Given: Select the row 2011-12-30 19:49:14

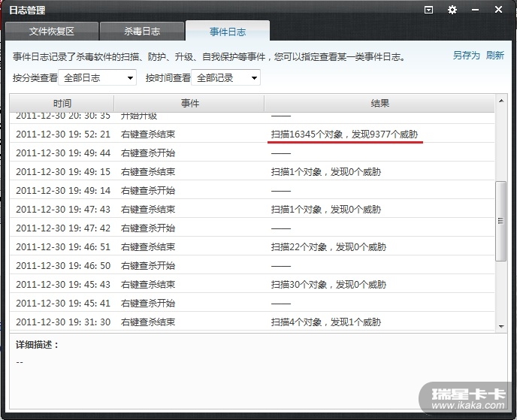Looking at the screenshot, I should click(x=252, y=191).
